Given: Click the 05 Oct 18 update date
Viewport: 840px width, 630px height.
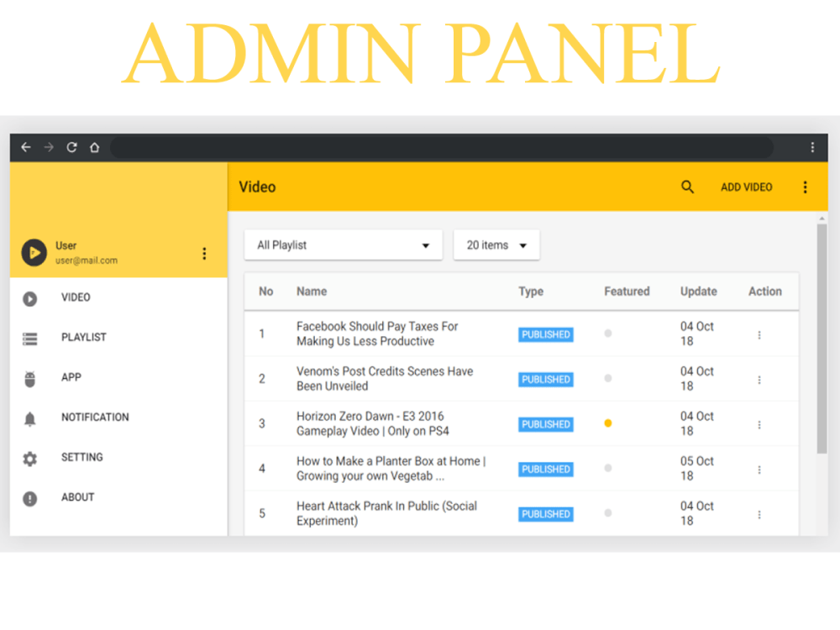Looking at the screenshot, I should [x=697, y=469].
